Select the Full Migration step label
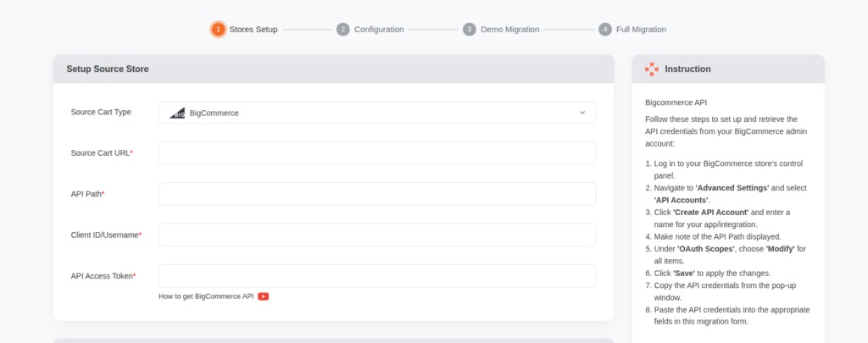 tap(641, 30)
